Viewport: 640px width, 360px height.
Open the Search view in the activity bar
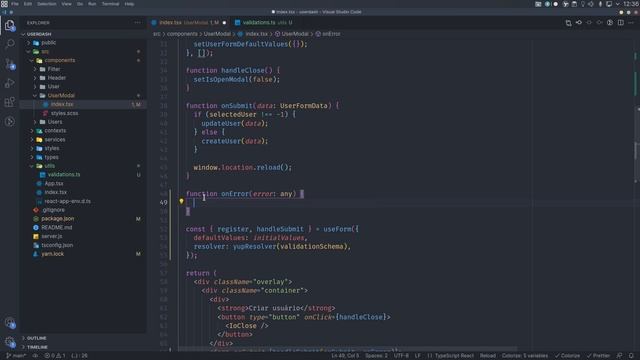coord(10,44)
